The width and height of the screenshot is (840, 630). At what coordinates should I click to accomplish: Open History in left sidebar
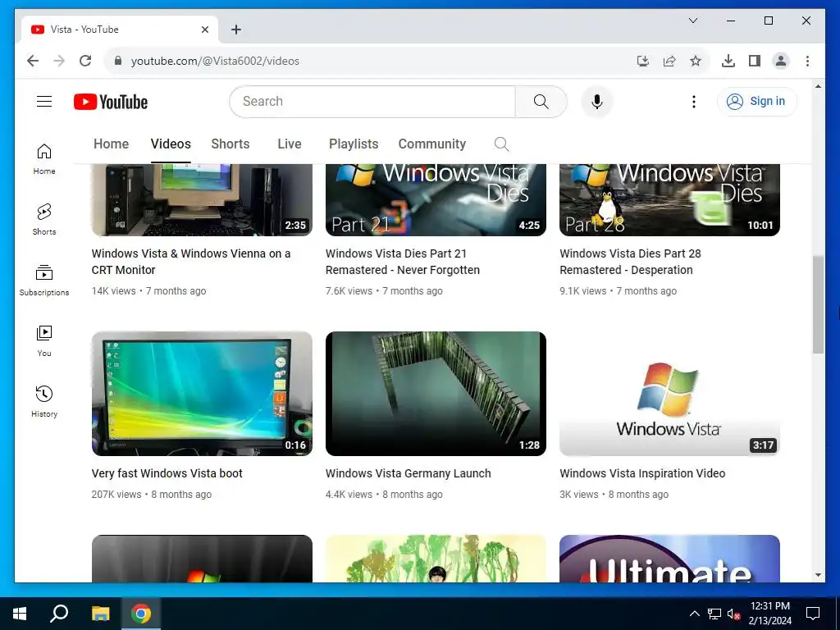(44, 402)
